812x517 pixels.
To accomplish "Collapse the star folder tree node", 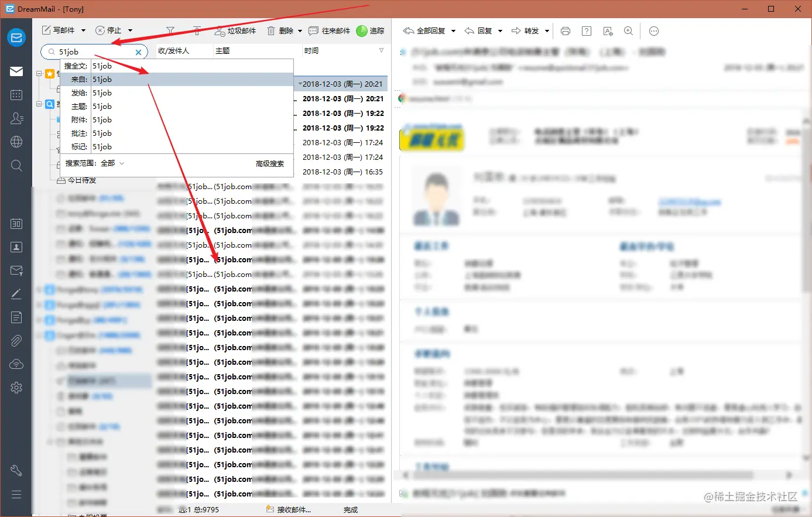I will [x=39, y=74].
